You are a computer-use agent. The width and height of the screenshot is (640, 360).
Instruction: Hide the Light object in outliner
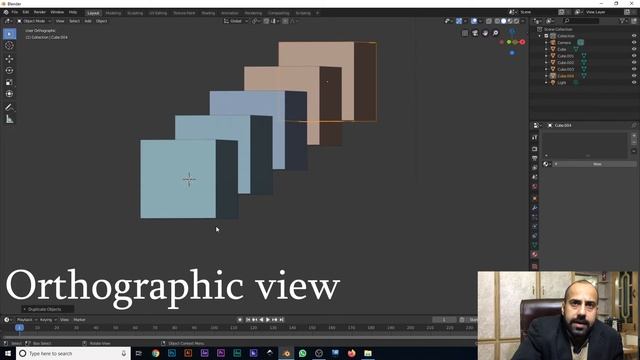coord(634,82)
